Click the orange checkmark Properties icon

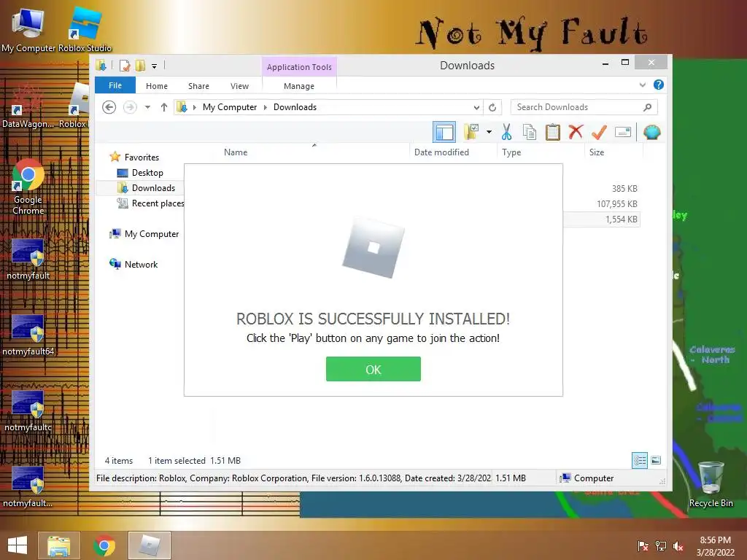pyautogui.click(x=599, y=132)
